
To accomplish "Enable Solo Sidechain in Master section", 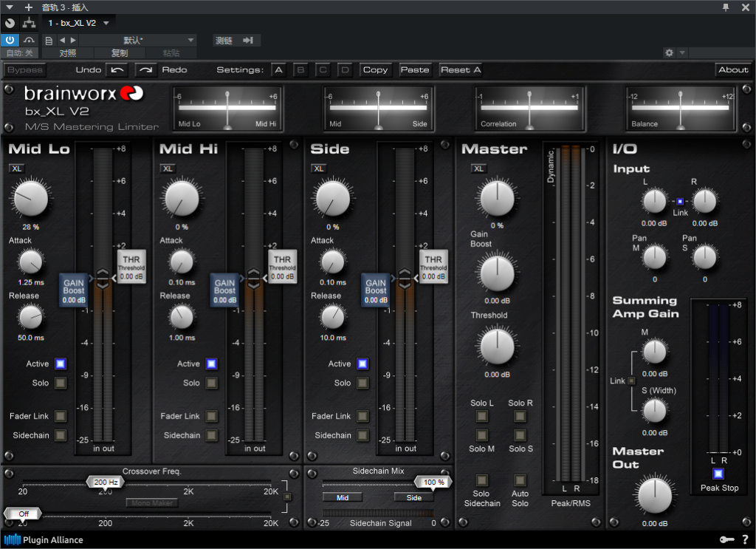I will 481,480.
